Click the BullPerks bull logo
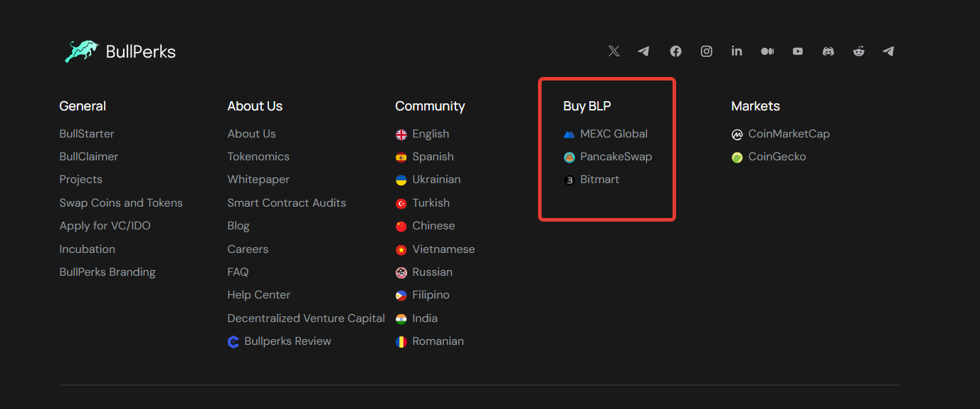This screenshot has width=980, height=409. coord(82,51)
